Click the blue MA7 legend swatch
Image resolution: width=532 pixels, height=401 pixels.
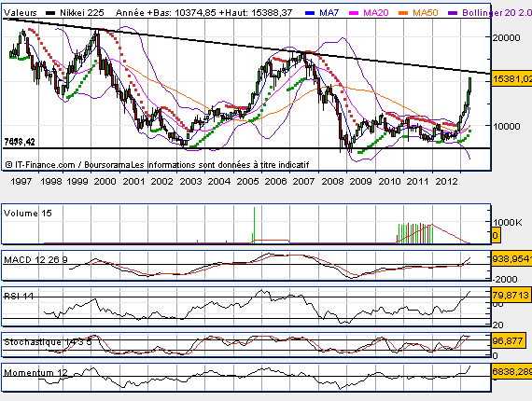click(310, 13)
